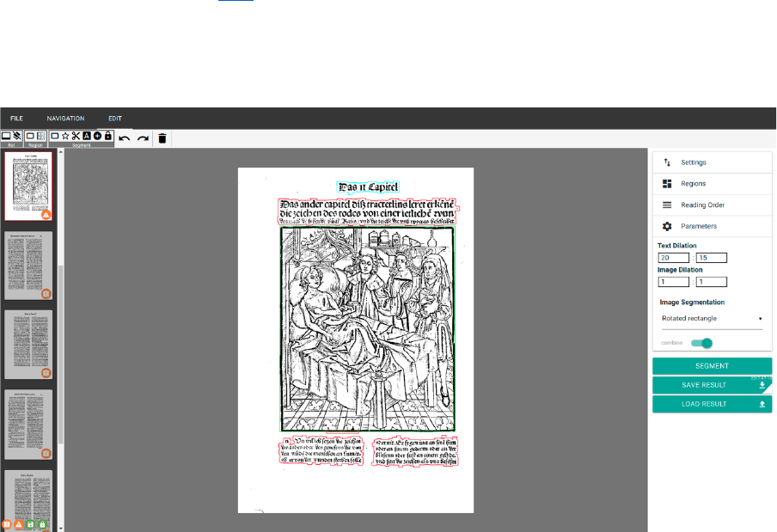Delete selection with the trash icon
The width and height of the screenshot is (777, 532).
(x=162, y=138)
